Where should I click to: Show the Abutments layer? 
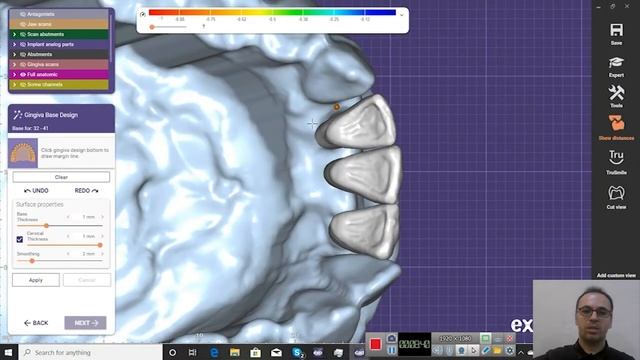click(x=23, y=54)
